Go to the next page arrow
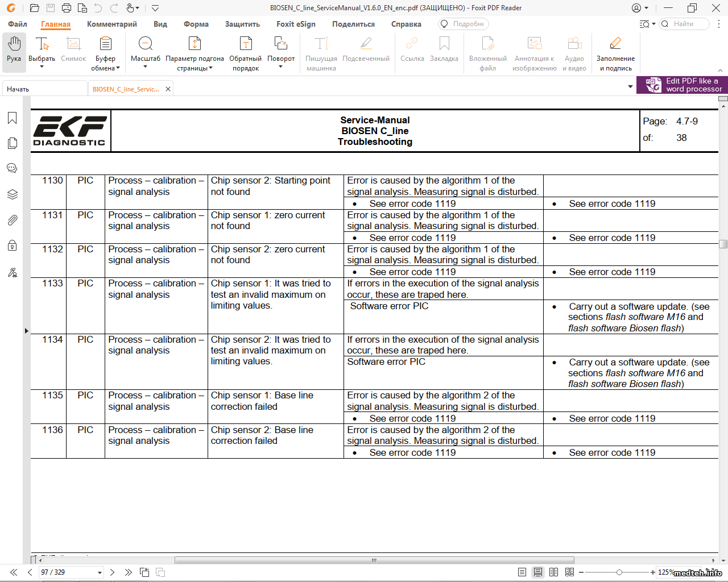The width and height of the screenshot is (728, 582). pos(112,572)
